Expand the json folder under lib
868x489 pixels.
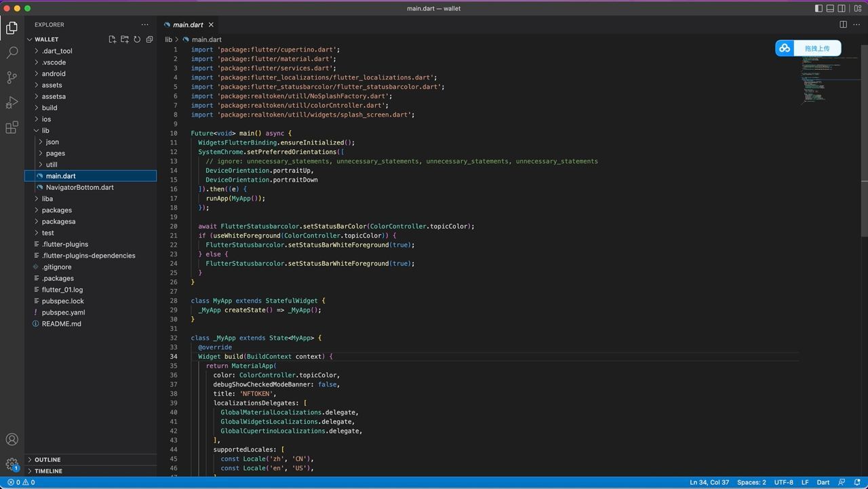click(x=91, y=142)
